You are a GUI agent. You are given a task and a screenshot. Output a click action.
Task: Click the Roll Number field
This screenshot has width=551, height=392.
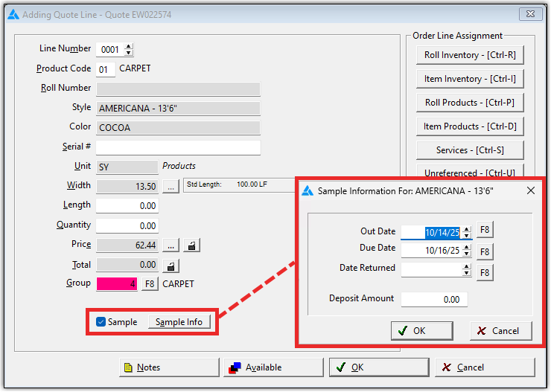(x=178, y=89)
